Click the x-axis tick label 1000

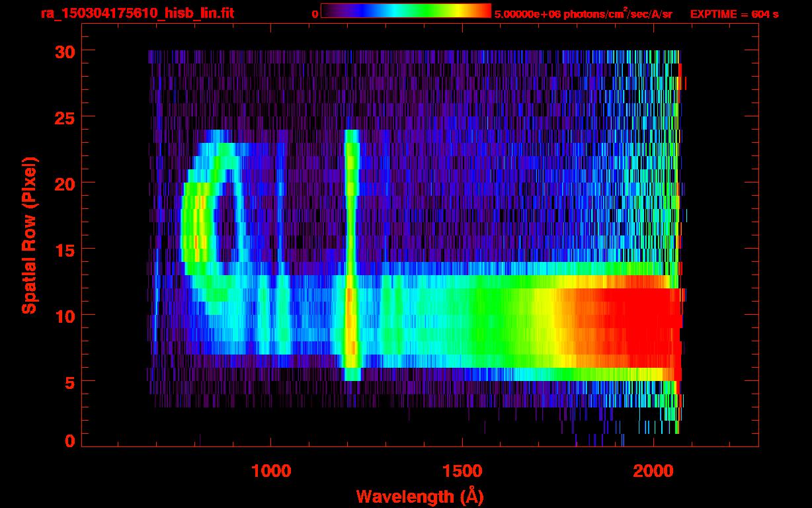click(271, 471)
